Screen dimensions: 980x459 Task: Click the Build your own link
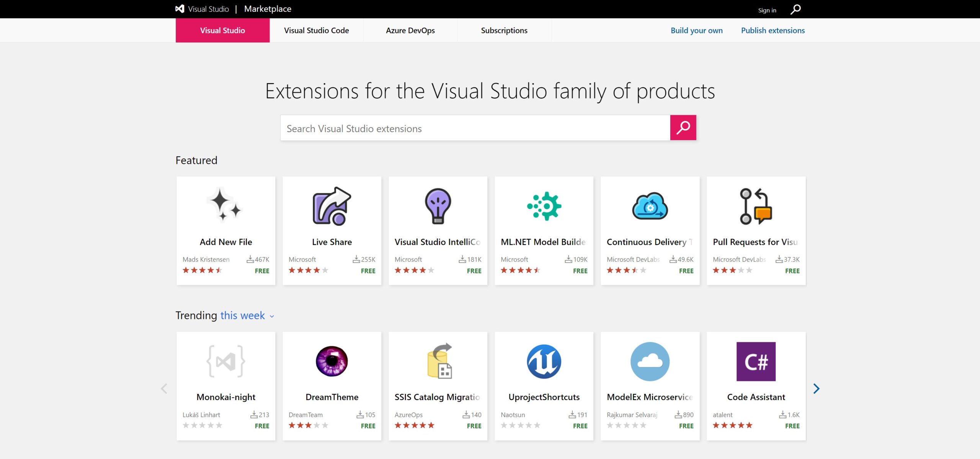pos(696,30)
